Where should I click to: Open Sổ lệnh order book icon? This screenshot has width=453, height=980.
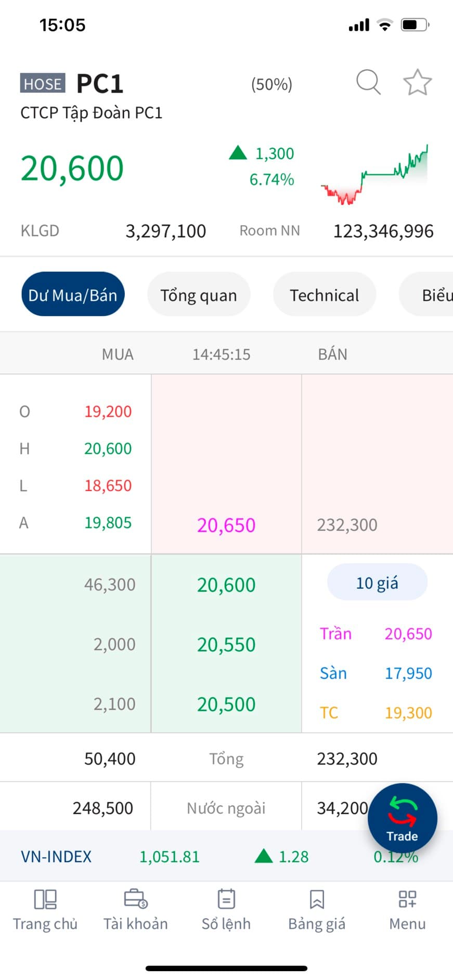pyautogui.click(x=226, y=908)
